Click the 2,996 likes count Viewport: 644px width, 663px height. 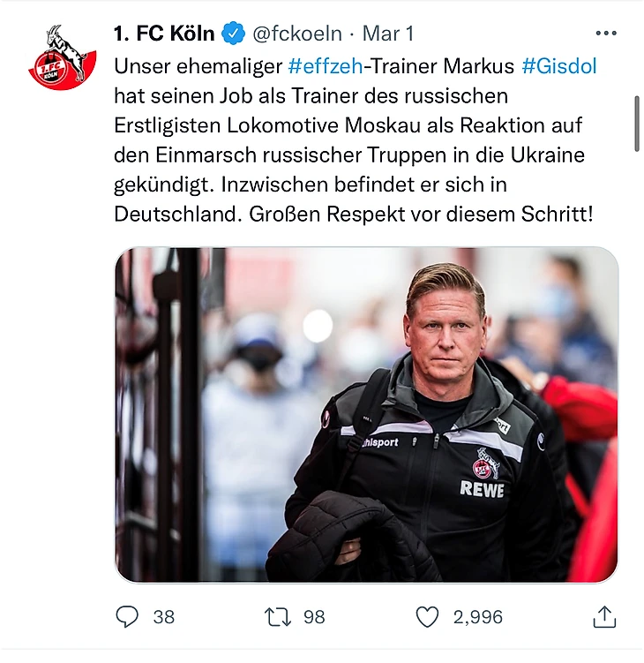[x=478, y=617]
